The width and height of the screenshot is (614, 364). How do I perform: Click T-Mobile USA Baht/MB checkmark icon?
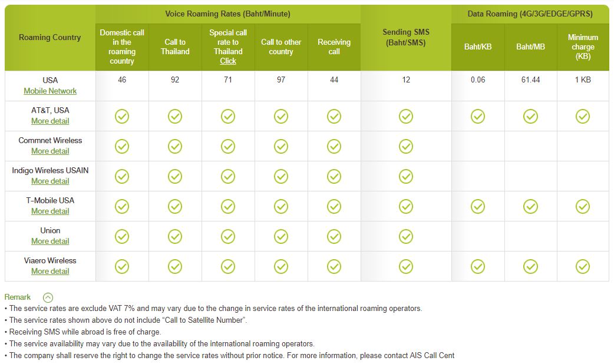[x=530, y=206]
